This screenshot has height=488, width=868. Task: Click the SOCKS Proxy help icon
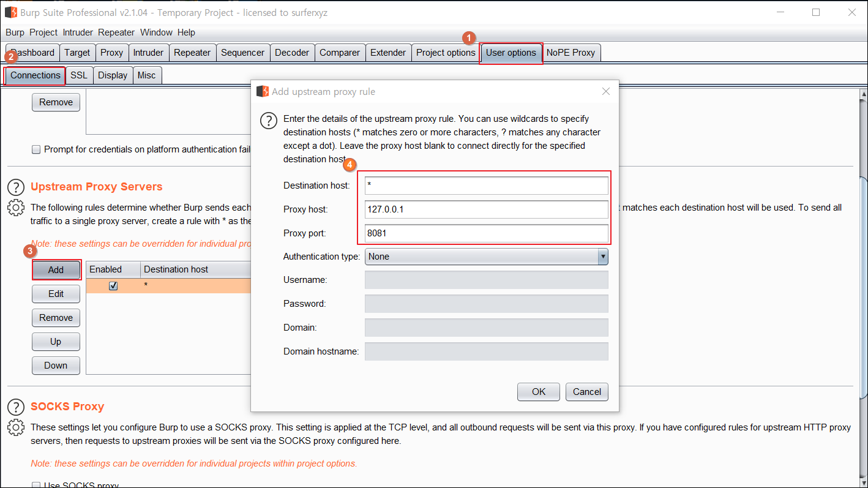pos(16,407)
